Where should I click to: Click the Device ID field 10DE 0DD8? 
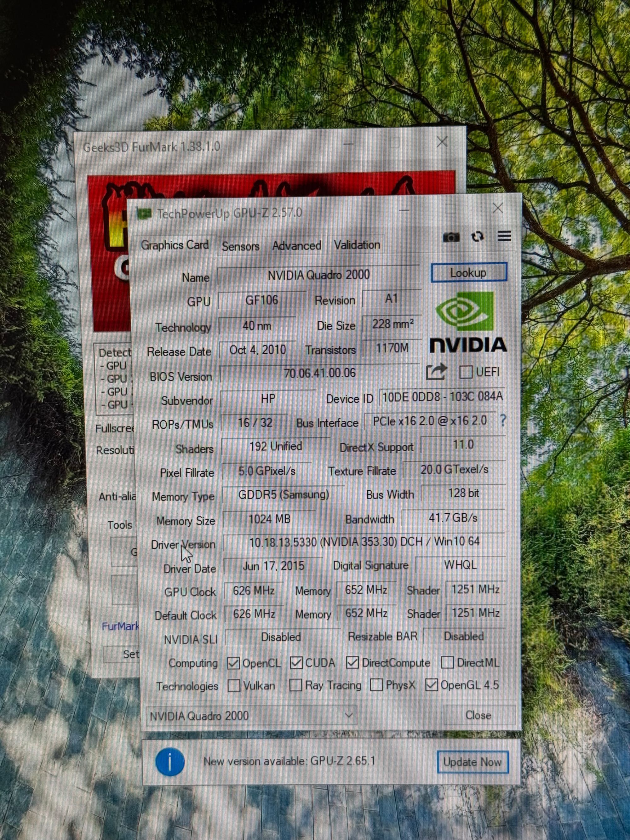tap(442, 397)
